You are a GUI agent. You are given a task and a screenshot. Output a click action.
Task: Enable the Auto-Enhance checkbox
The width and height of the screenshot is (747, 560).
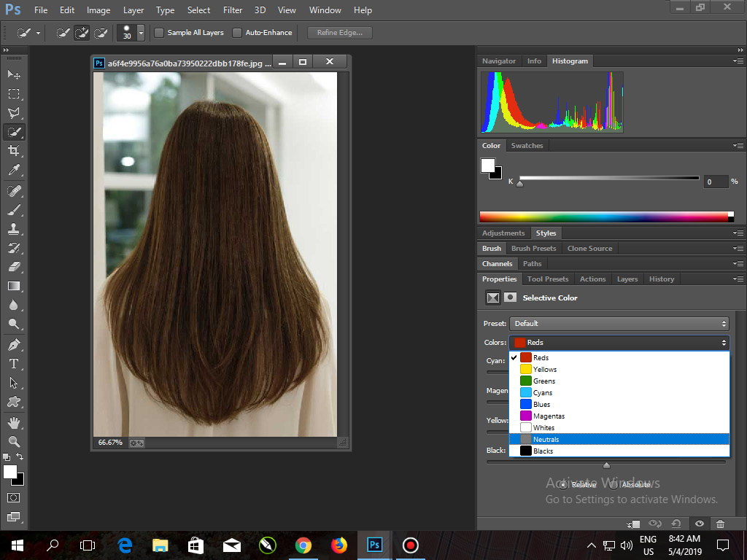click(x=237, y=33)
